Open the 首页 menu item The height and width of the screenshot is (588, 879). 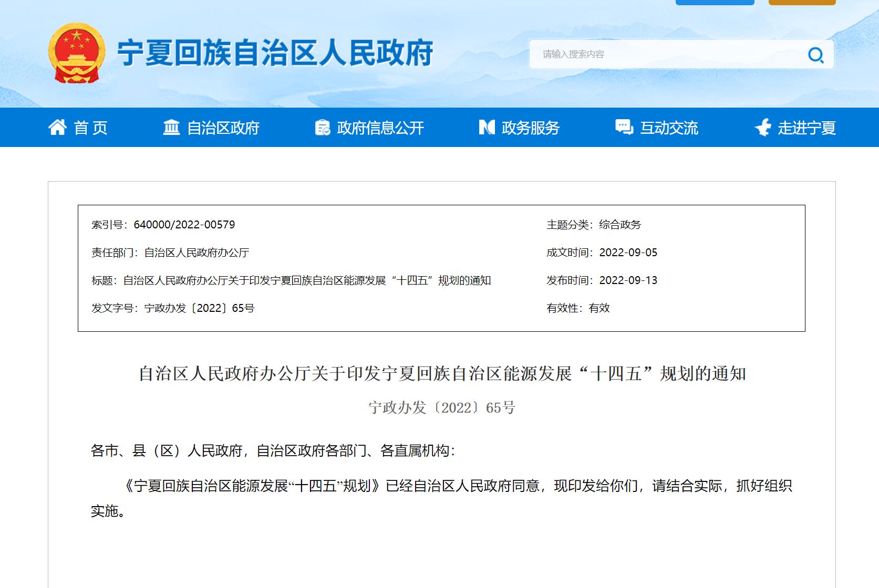coord(90,127)
